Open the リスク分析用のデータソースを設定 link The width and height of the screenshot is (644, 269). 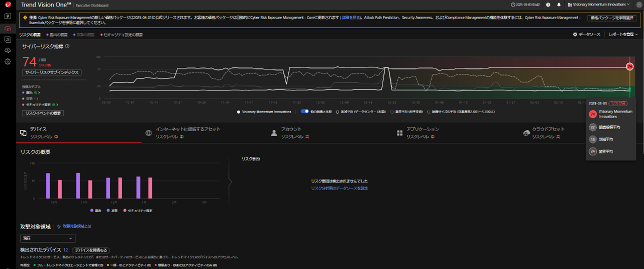tap(339, 188)
